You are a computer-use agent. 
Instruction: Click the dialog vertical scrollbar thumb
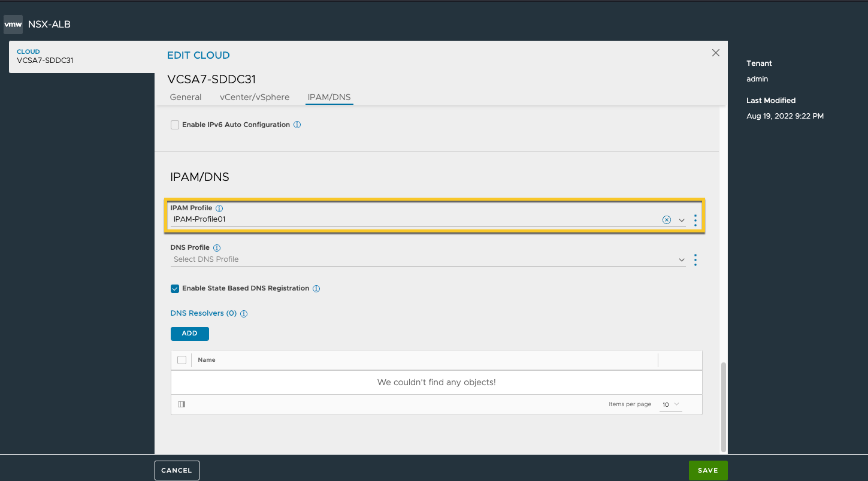pyautogui.click(x=724, y=407)
